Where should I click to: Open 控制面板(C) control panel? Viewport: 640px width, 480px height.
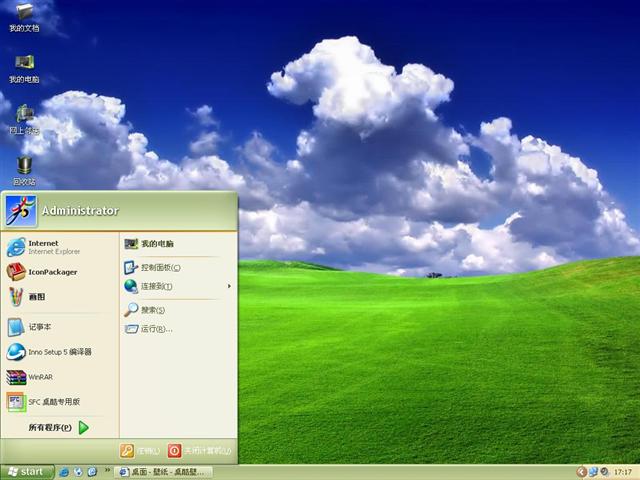tap(178, 267)
